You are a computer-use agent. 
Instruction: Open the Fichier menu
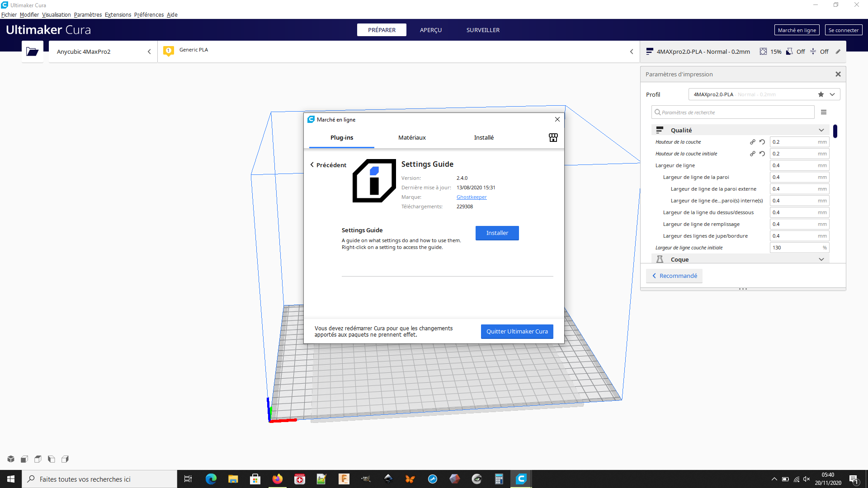(9, 14)
